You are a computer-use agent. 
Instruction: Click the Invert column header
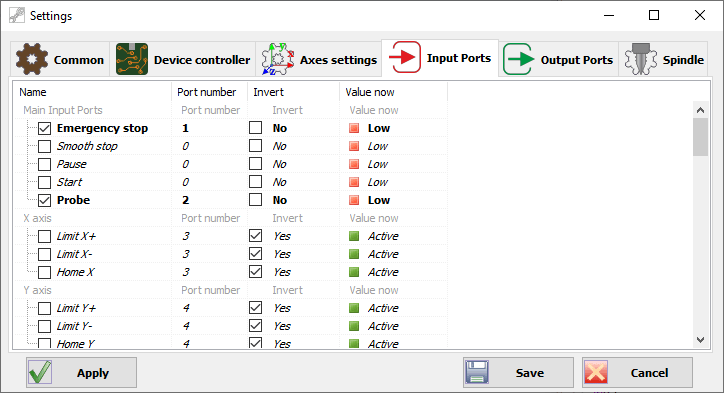tap(294, 92)
